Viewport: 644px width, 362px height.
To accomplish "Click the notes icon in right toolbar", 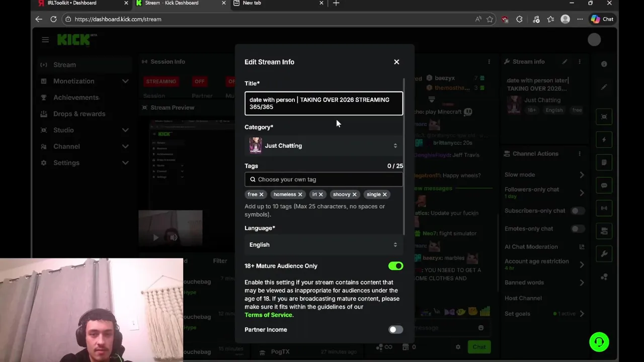I will click(604, 162).
